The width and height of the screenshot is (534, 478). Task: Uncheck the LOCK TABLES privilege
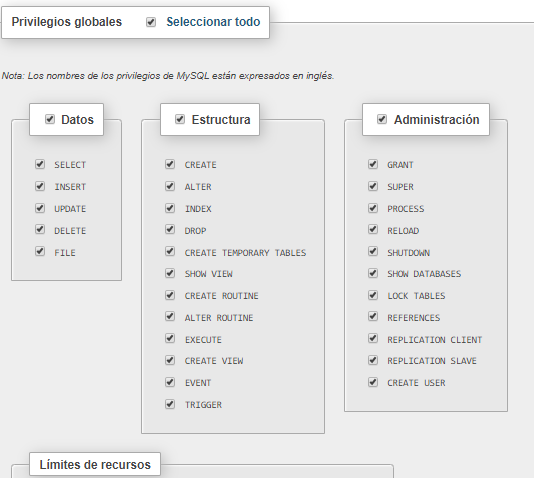(x=373, y=295)
